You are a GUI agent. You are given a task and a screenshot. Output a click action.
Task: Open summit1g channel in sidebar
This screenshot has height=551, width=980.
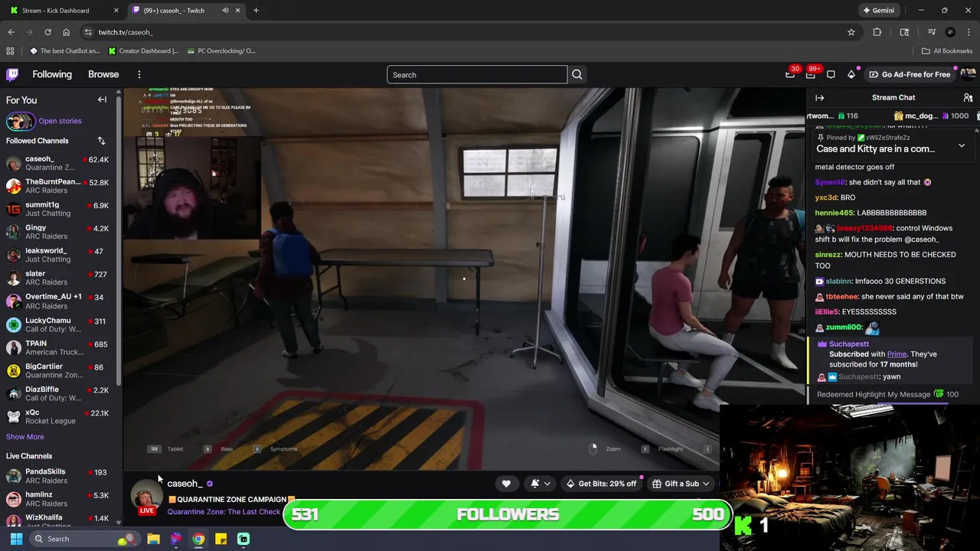coord(57,209)
